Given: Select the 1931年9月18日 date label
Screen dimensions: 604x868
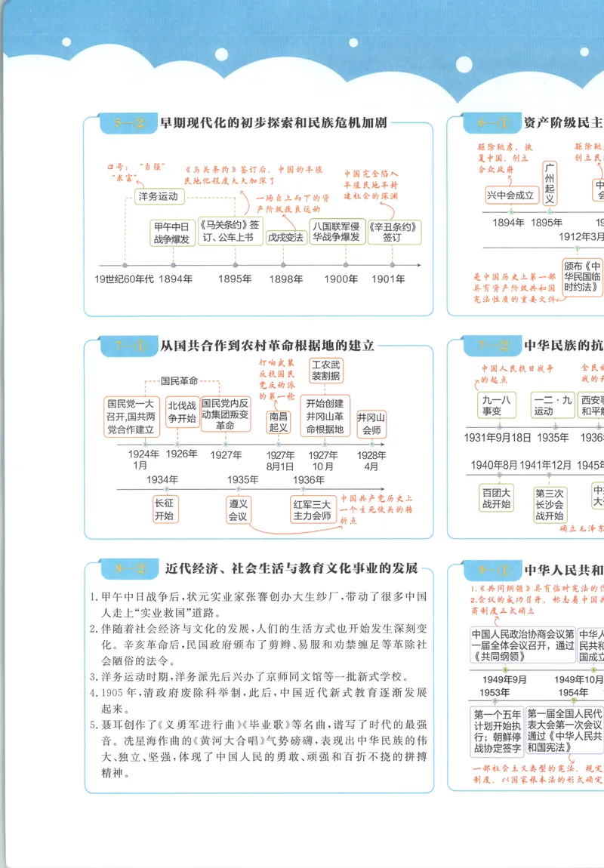Looking at the screenshot, I should tap(498, 437).
